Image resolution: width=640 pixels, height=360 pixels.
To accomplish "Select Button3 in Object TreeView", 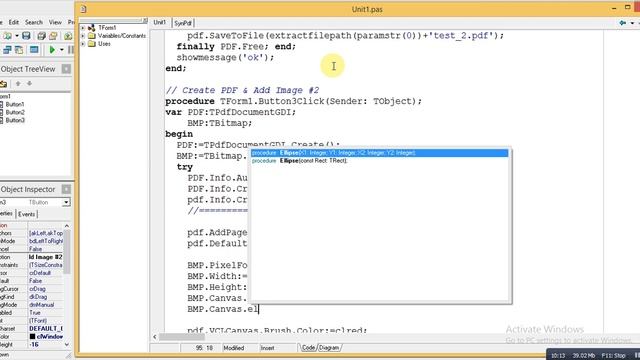I will (x=15, y=120).
